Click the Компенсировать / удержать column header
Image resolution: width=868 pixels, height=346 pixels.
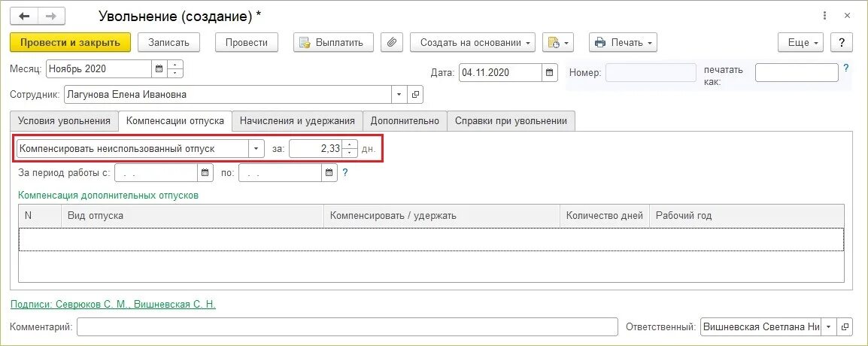442,215
